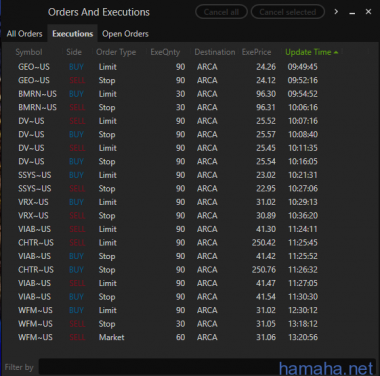Select CHTR~US buy at 250.76
Viewport: 380px width, 376px height.
pos(190,269)
